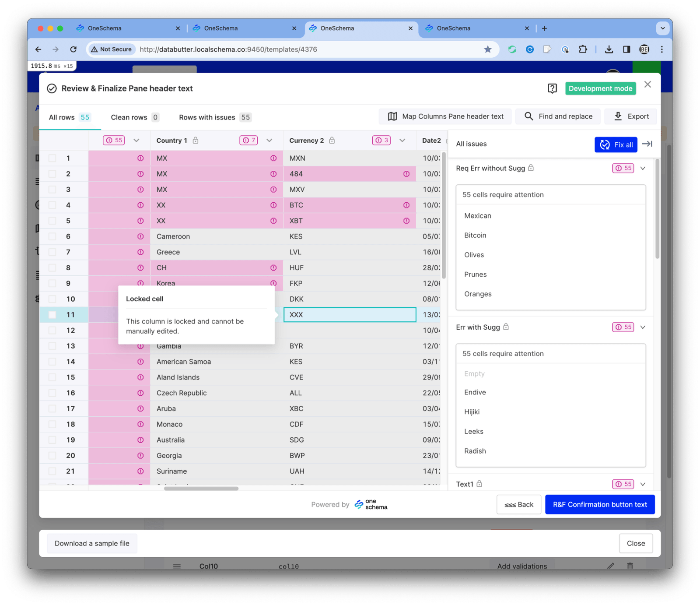Check row 5's selection checkbox
Viewport: 700px width, 605px height.
pyautogui.click(x=52, y=221)
